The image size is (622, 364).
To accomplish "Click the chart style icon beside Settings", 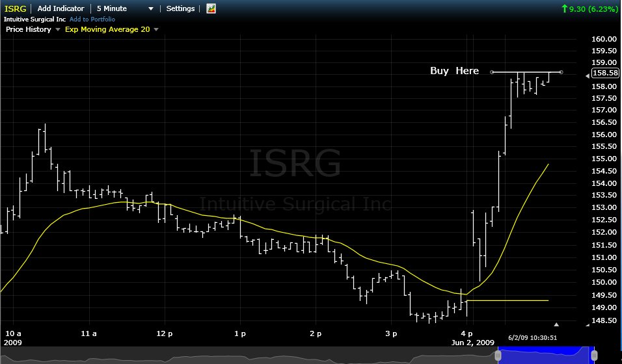I will click(x=211, y=8).
